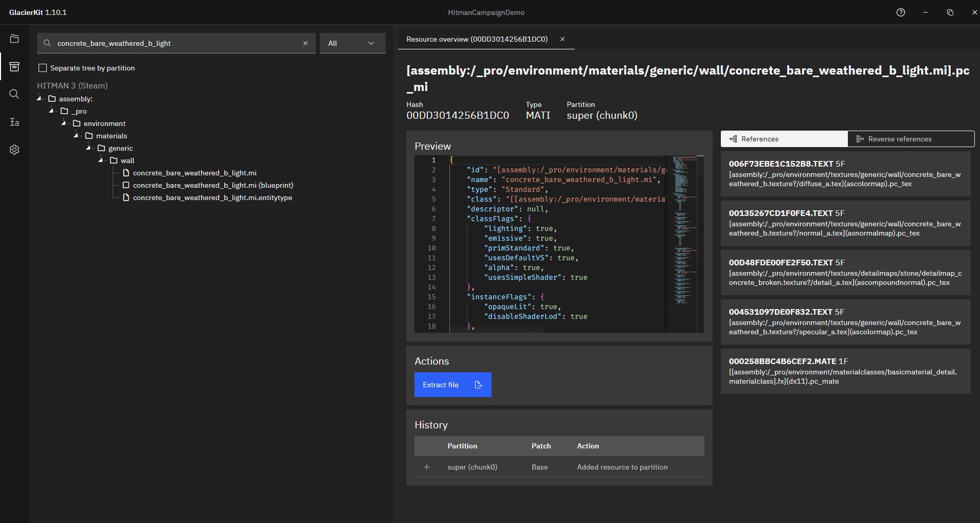Open the project files sidebar icon
The height and width of the screenshot is (523, 980).
point(14,39)
